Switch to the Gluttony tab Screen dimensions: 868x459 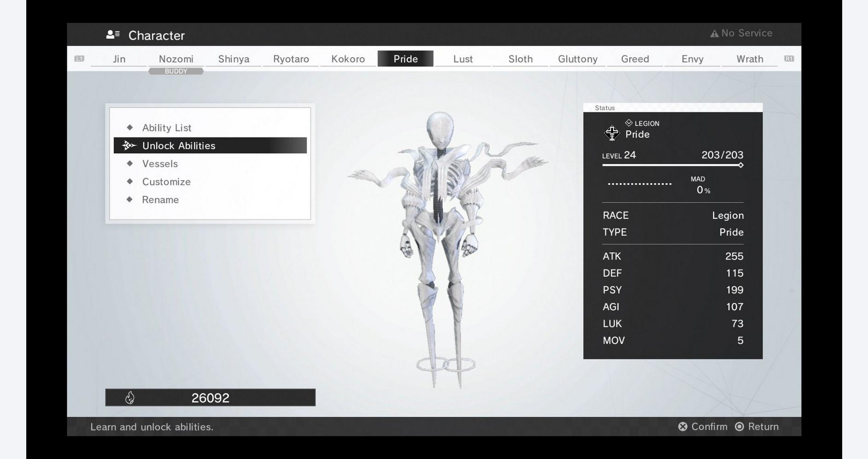[x=577, y=59]
